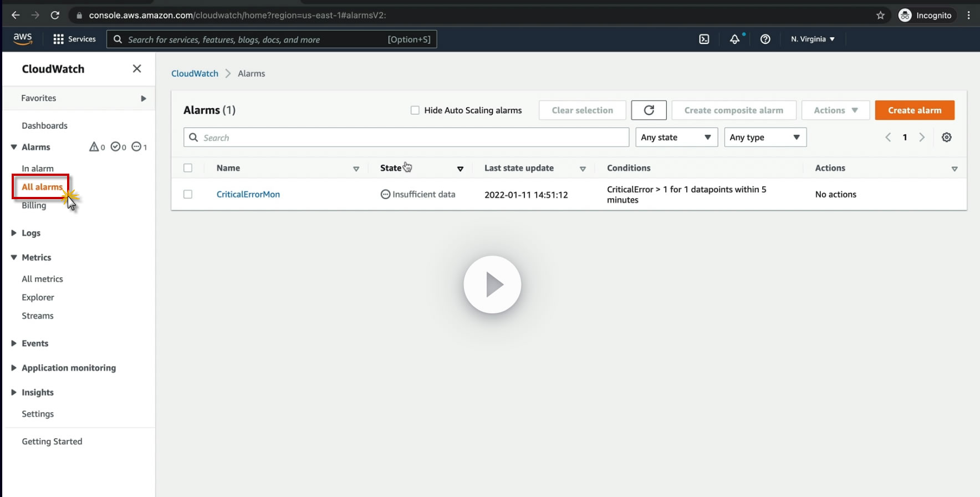Open Dashboards in the sidebar

[x=44, y=125]
